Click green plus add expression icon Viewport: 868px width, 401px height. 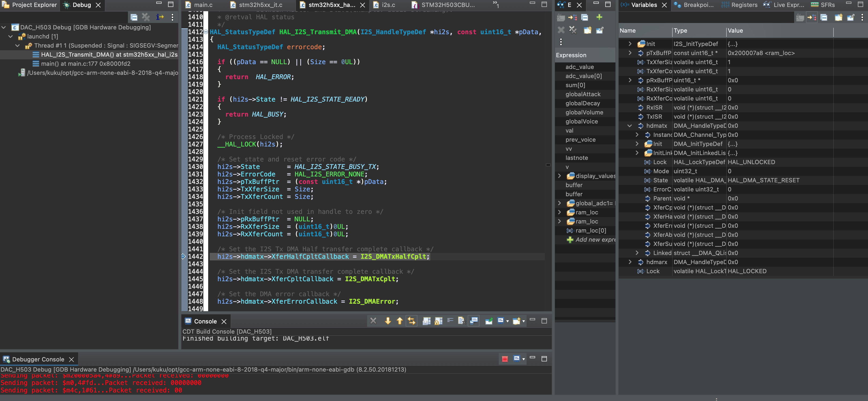coord(599,17)
